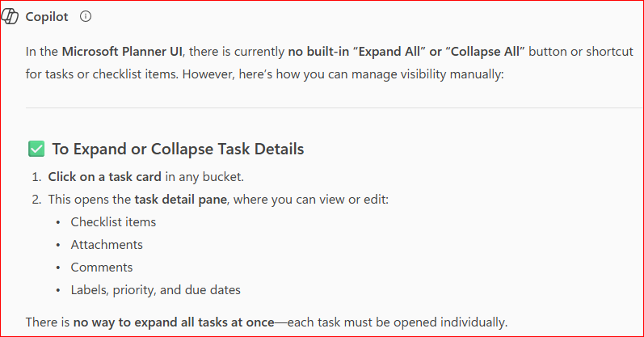Screen dimensions: 644x337
Task: Select the 'Microsoft Planner UI' bold text
Action: pos(122,52)
